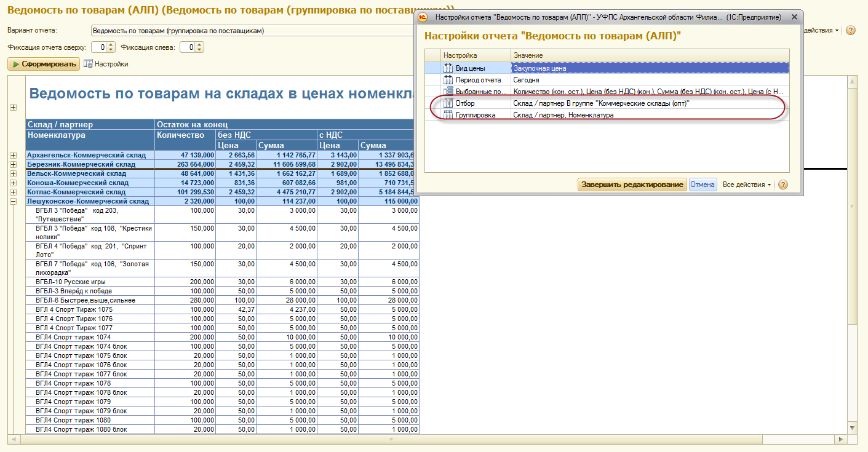Expand the Архангельск-Коммерческий склад group

point(13,156)
